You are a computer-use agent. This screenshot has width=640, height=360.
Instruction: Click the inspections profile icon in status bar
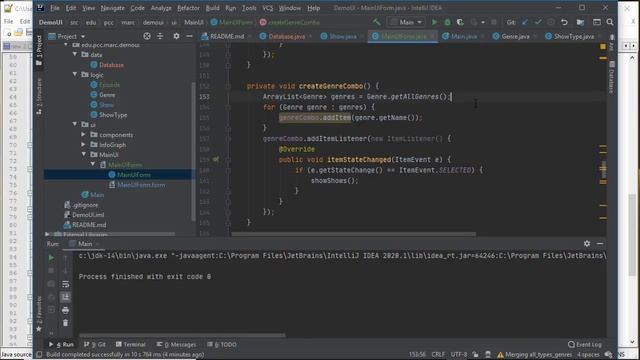488,354
